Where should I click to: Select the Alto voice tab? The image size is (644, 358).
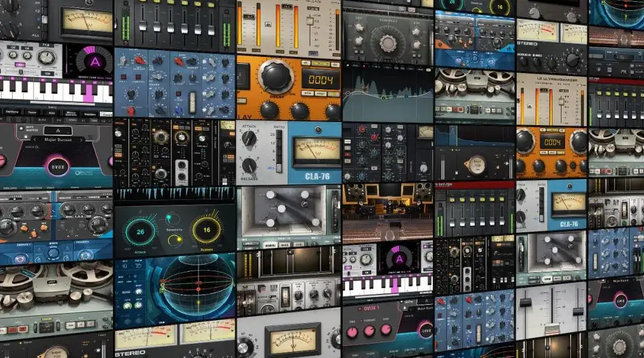(52, 112)
